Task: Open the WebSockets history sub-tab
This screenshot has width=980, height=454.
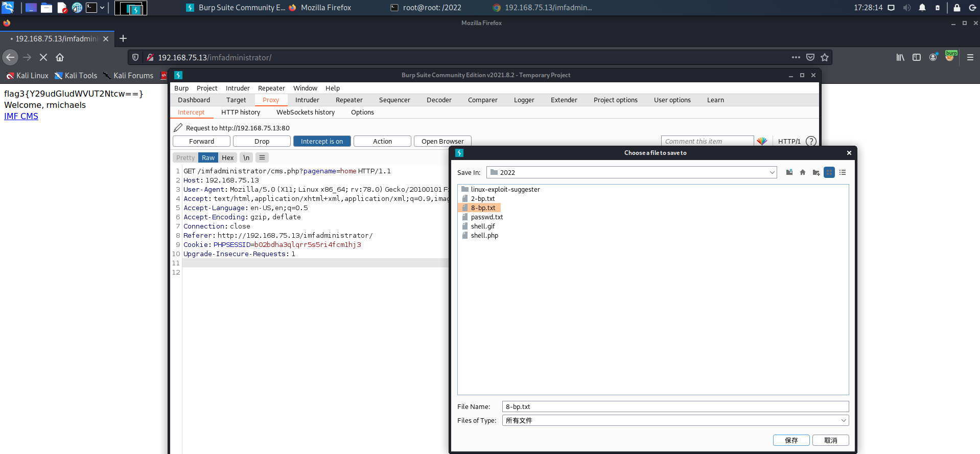Action: [306, 112]
